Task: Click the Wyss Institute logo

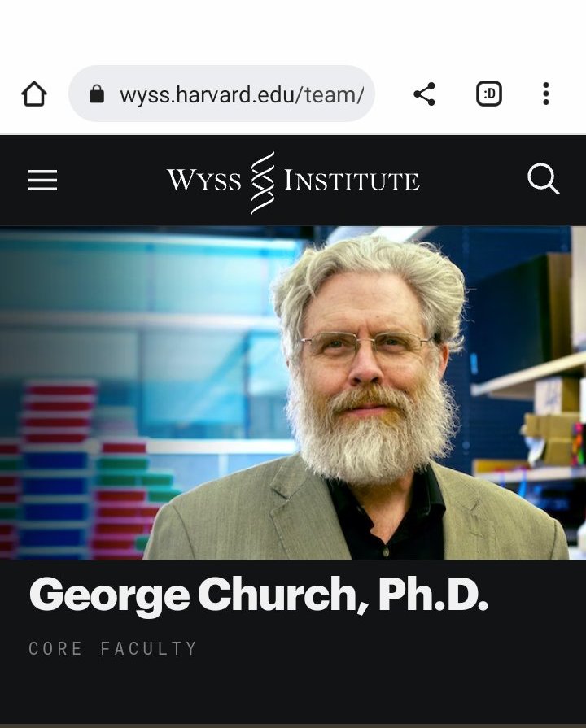Action: pyautogui.click(x=293, y=182)
